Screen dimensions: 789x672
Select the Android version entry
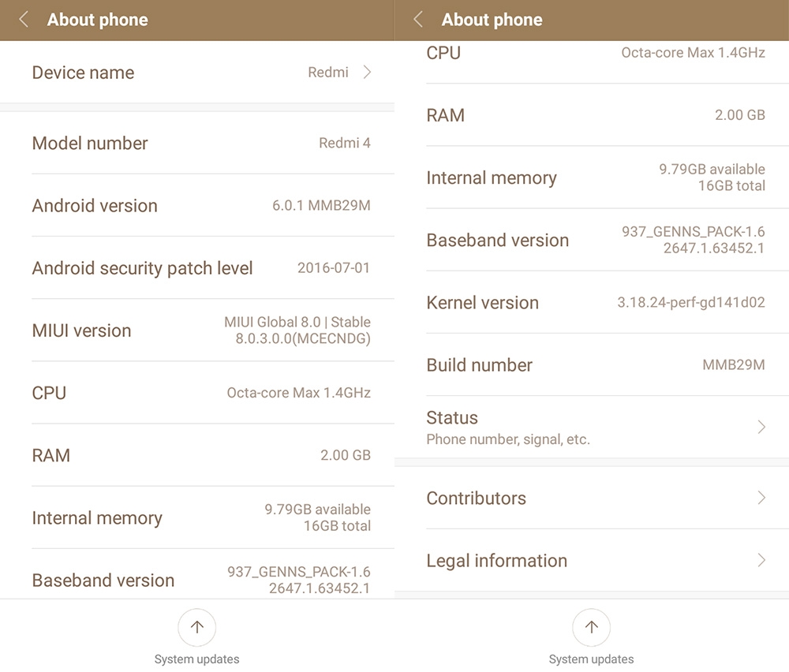tap(95, 206)
